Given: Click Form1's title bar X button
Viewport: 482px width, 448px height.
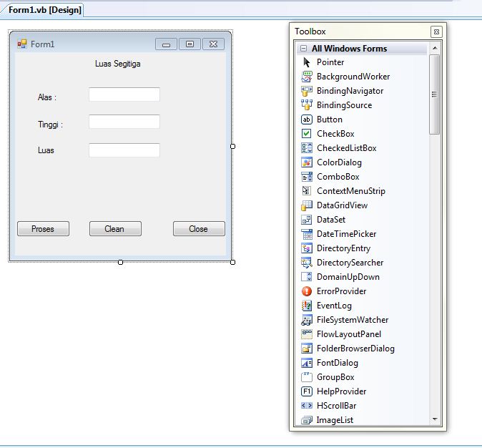Looking at the screenshot, I should click(x=213, y=44).
